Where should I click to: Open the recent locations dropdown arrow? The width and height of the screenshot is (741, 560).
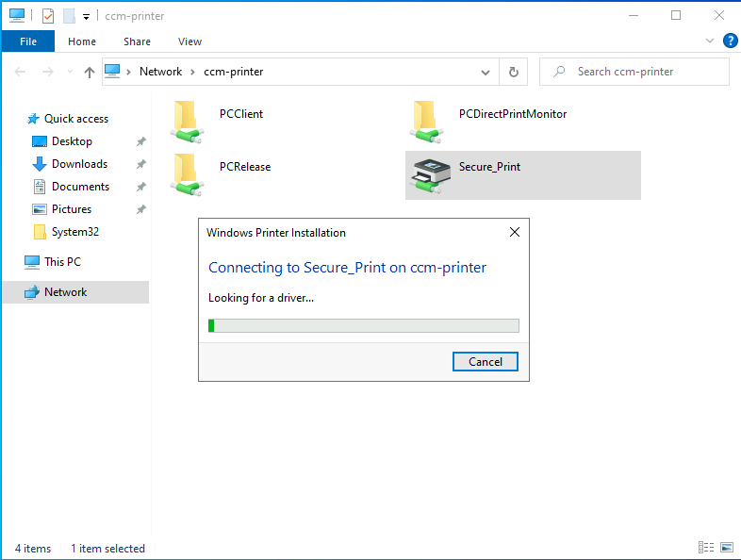point(70,72)
